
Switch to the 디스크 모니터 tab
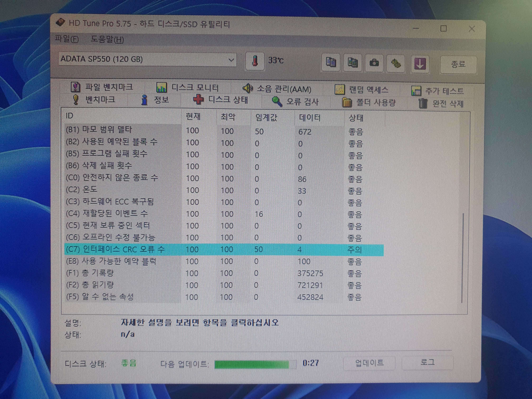[187, 88]
